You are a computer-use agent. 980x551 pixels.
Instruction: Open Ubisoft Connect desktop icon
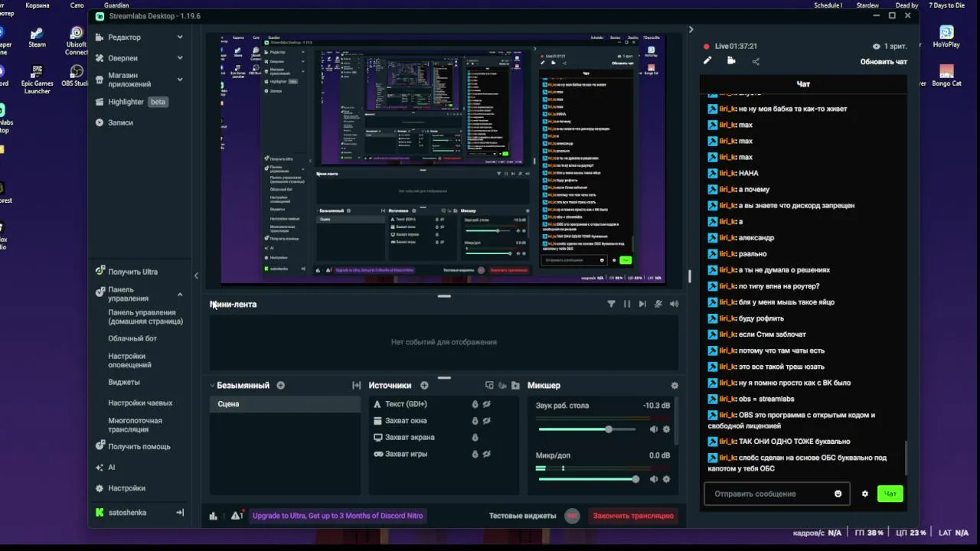[x=77, y=41]
